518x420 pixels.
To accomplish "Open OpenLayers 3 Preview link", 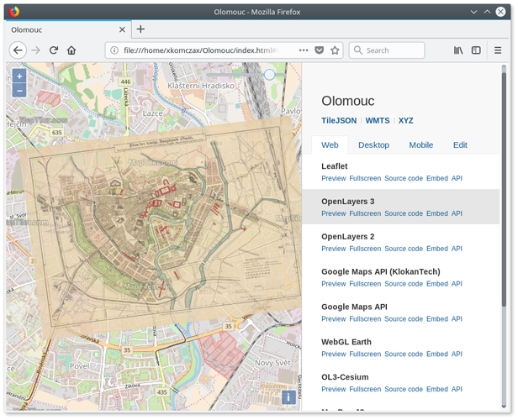I will [x=333, y=213].
